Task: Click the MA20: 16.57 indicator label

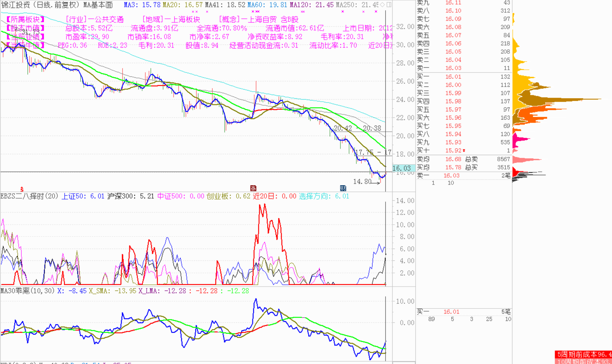Action: [x=183, y=5]
